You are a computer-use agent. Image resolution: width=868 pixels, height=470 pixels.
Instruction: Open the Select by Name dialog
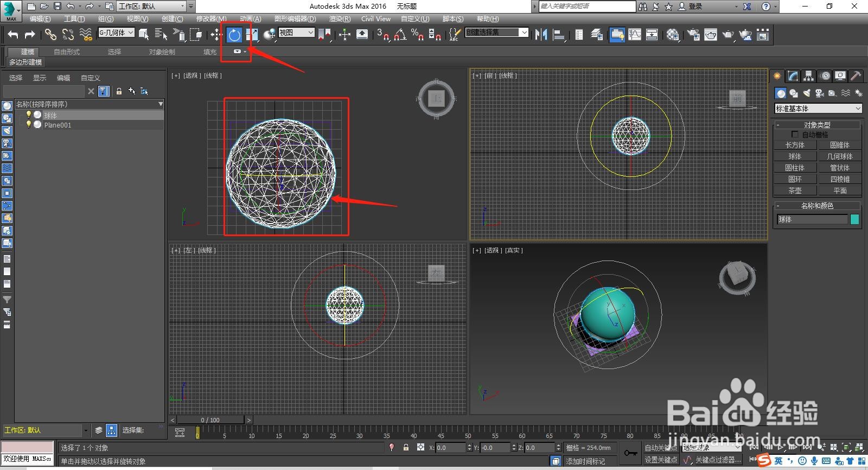tap(161, 35)
